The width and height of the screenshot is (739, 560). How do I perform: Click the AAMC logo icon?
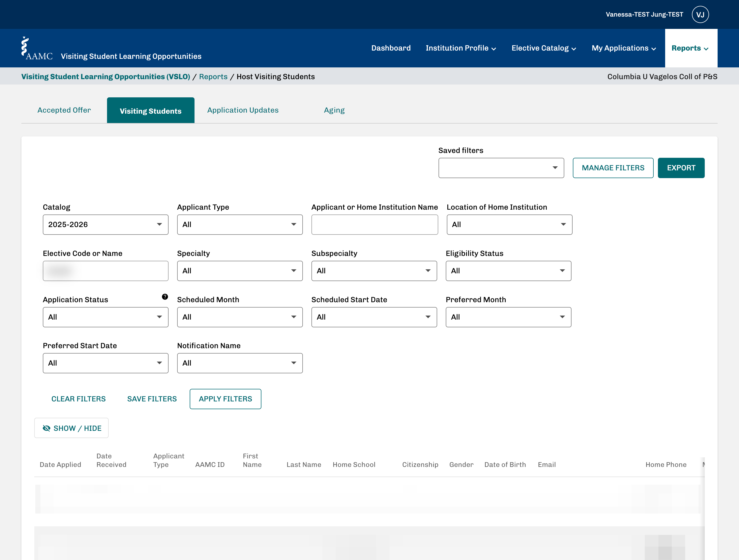point(37,48)
